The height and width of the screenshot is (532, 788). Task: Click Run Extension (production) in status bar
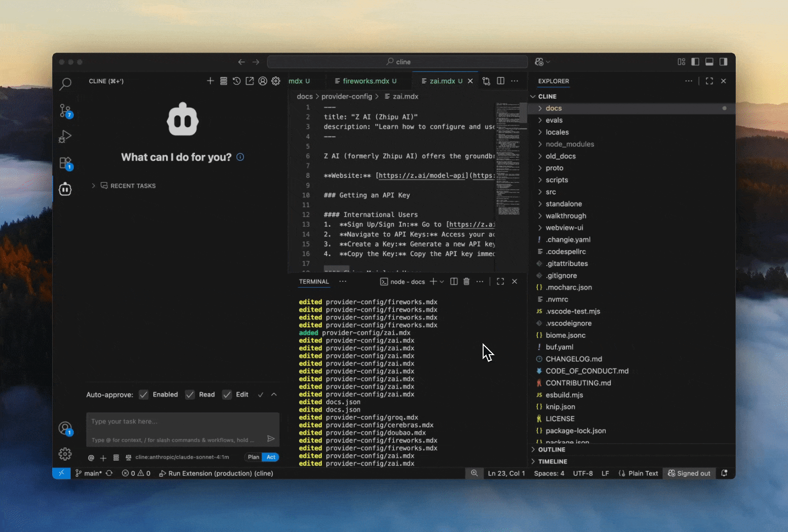point(216,473)
